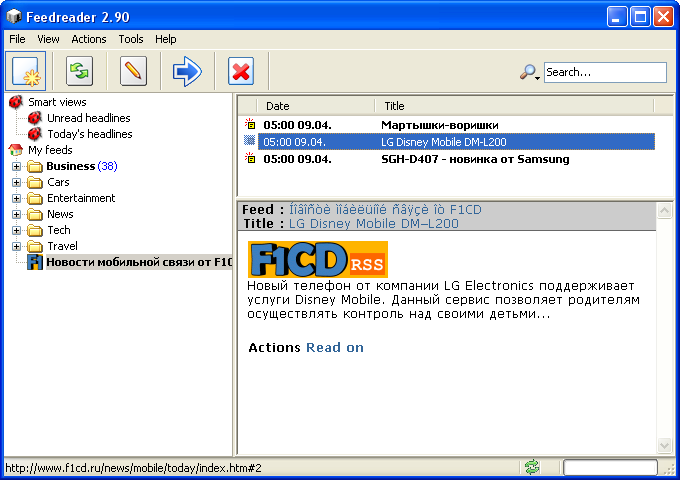Open the feed name link in header
The image size is (680, 480).
[x=385, y=210]
